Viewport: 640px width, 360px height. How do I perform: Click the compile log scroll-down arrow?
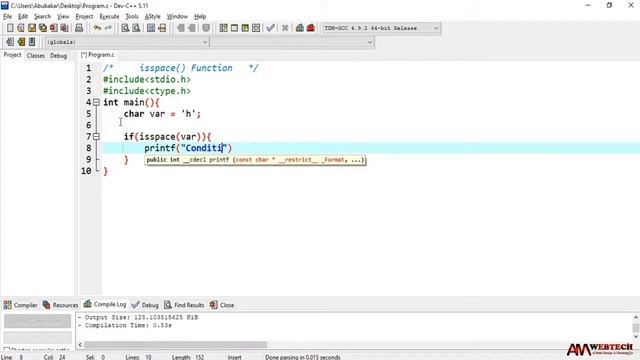click(636, 336)
